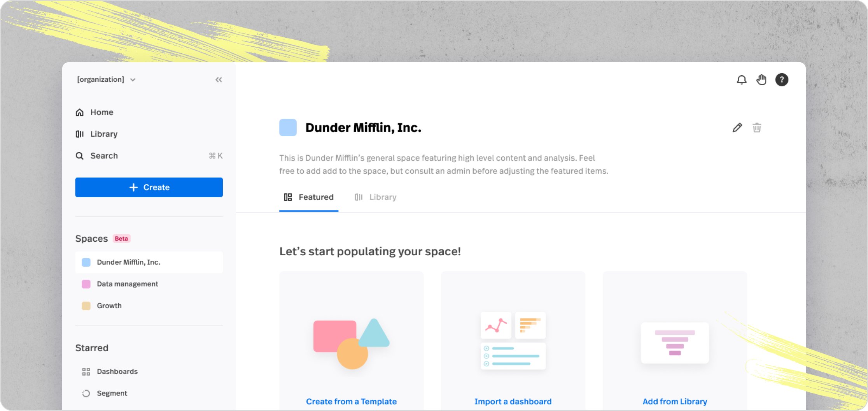Viewport: 868px width, 411px height.
Task: Click the Starred section heading
Action: coord(92,348)
